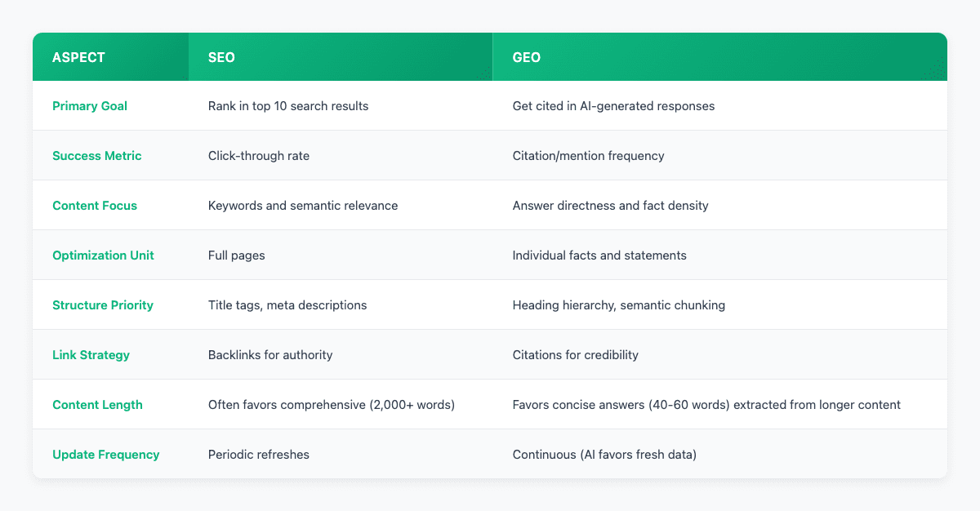Click the Content Focus row label
The image size is (980, 511).
[x=95, y=206]
